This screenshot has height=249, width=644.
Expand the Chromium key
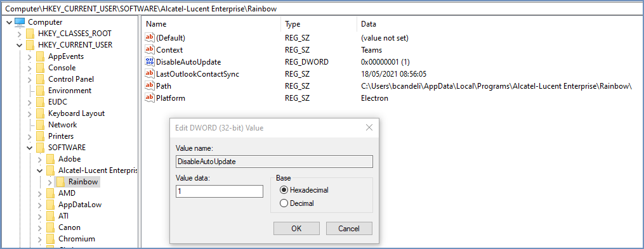click(40, 239)
